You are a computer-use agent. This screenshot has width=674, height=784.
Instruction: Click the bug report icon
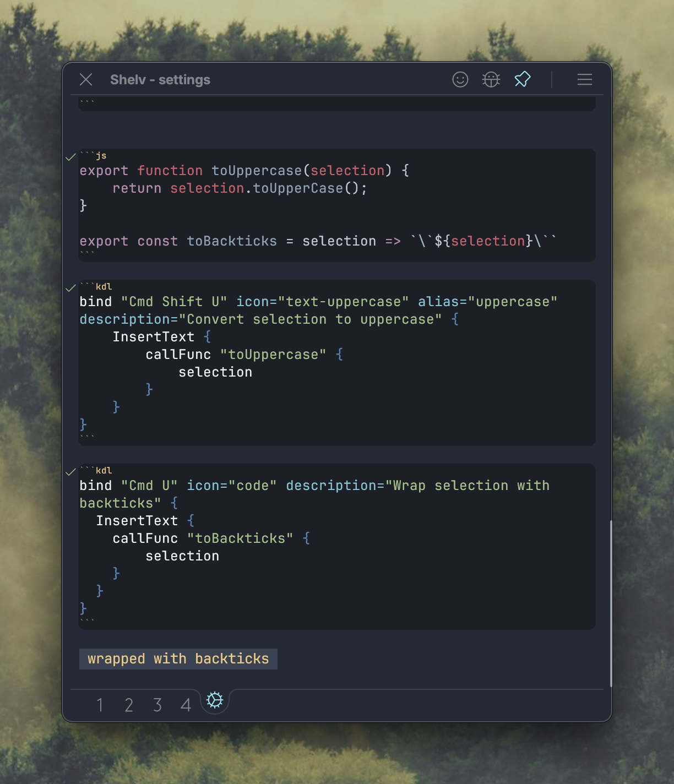(491, 80)
